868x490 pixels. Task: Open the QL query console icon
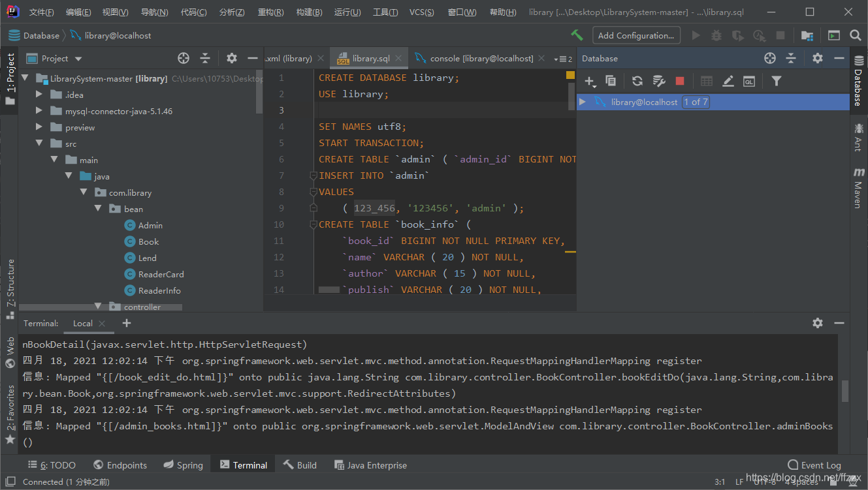749,81
